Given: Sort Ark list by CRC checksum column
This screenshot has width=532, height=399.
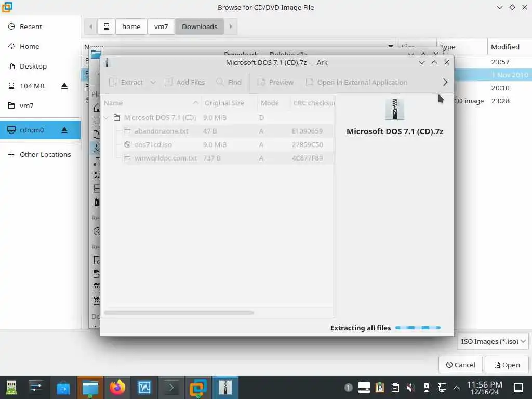Looking at the screenshot, I should coord(312,103).
